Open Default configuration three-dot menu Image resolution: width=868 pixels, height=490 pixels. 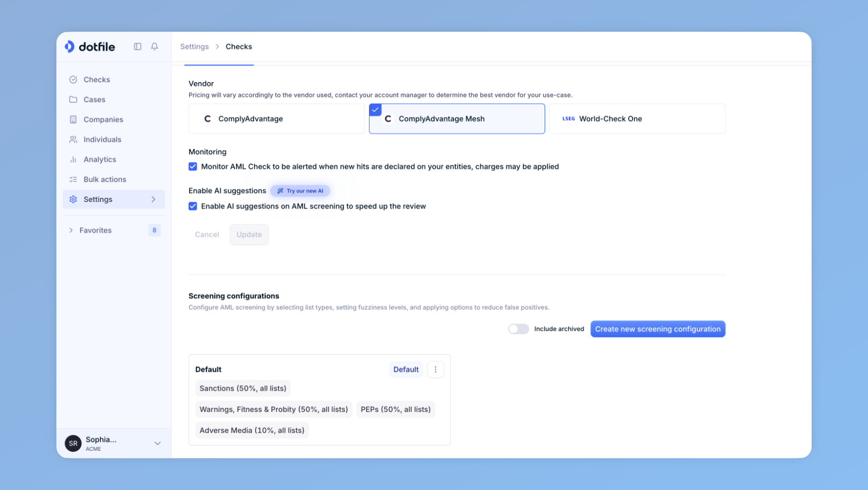436,370
